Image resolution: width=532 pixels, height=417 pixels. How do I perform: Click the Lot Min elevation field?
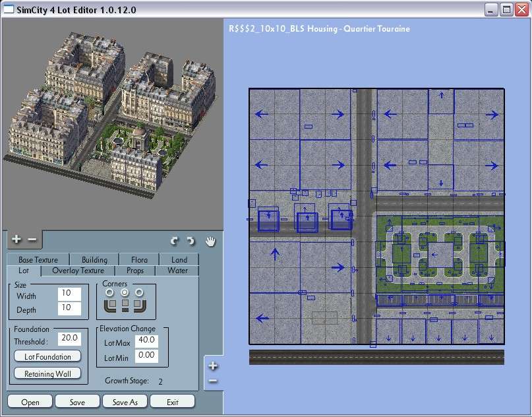click(x=146, y=356)
